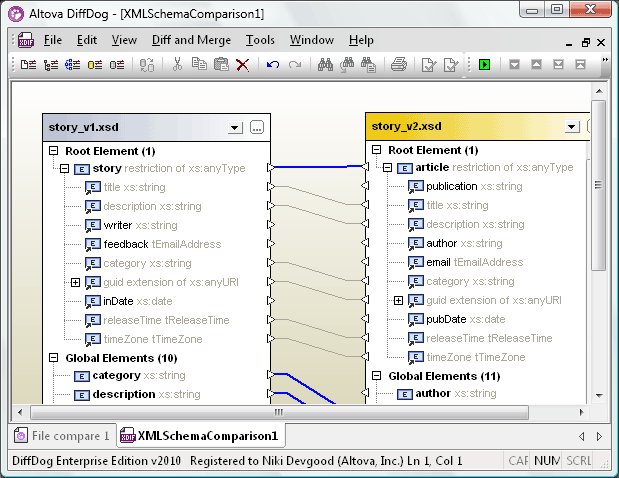Select the author element under article
Screen dimensions: 619x478
pyautogui.click(x=456, y=243)
